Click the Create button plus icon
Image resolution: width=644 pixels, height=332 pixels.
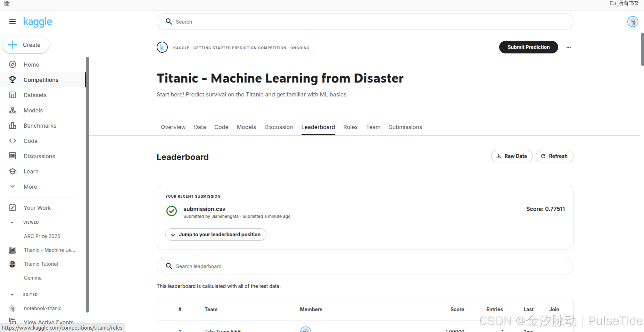tap(13, 45)
